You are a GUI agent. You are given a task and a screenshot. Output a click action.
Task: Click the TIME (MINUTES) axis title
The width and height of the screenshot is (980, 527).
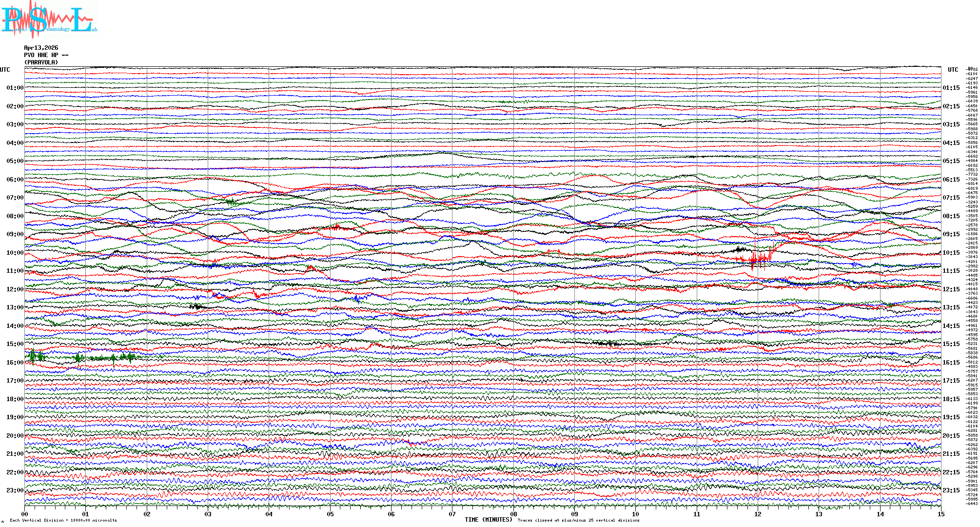coord(489,520)
